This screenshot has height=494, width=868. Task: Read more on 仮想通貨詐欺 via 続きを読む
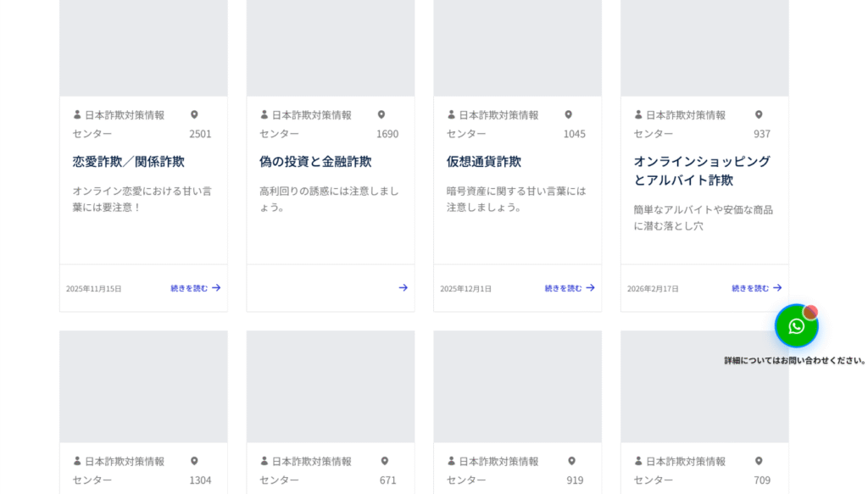(570, 288)
